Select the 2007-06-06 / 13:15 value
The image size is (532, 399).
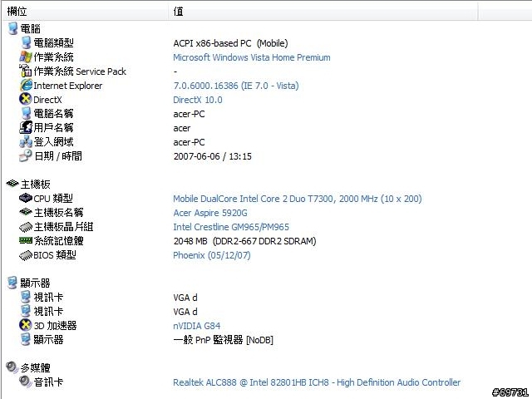[x=213, y=156]
